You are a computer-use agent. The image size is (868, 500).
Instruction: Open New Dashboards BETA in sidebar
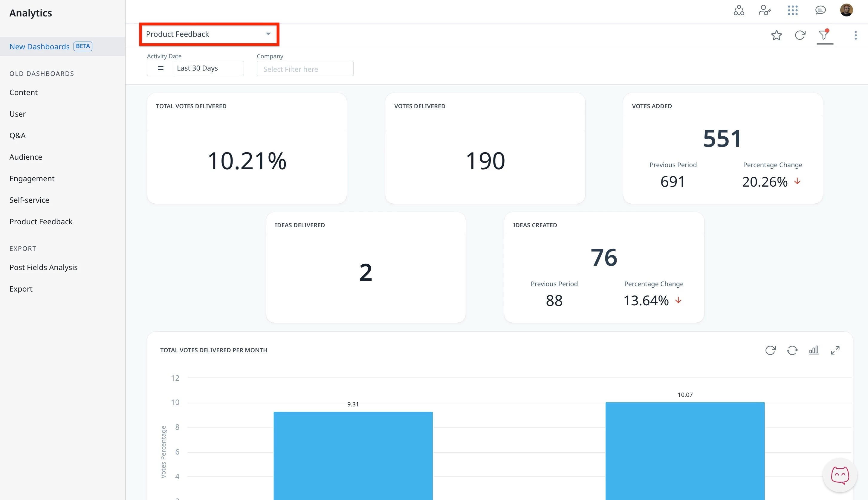39,47
